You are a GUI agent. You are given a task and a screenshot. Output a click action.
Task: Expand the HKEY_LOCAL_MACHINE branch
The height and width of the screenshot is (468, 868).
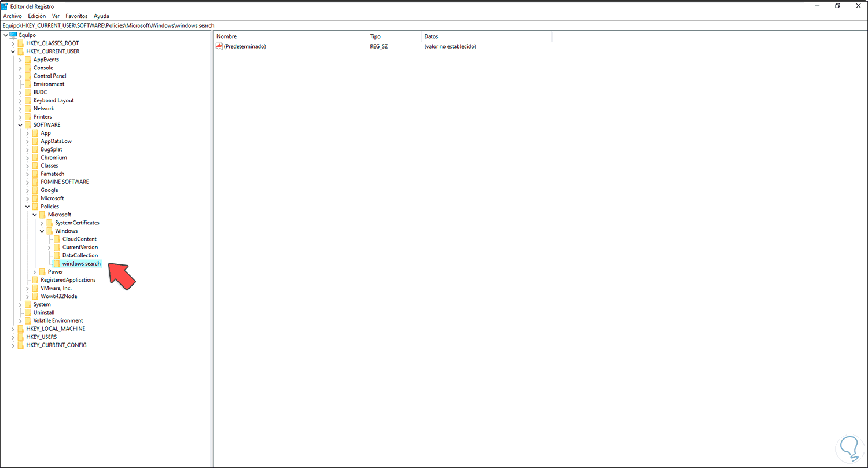(x=13, y=329)
